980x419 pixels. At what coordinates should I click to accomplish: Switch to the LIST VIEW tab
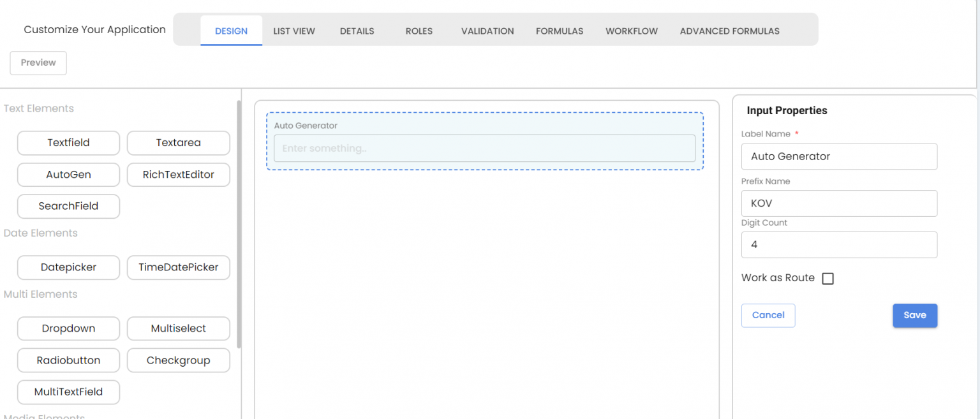(x=293, y=31)
